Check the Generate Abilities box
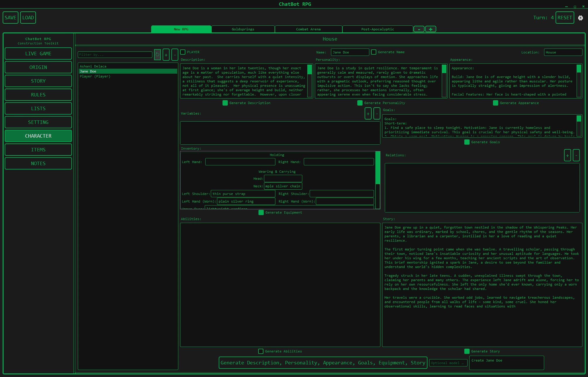588x377 pixels. click(261, 351)
